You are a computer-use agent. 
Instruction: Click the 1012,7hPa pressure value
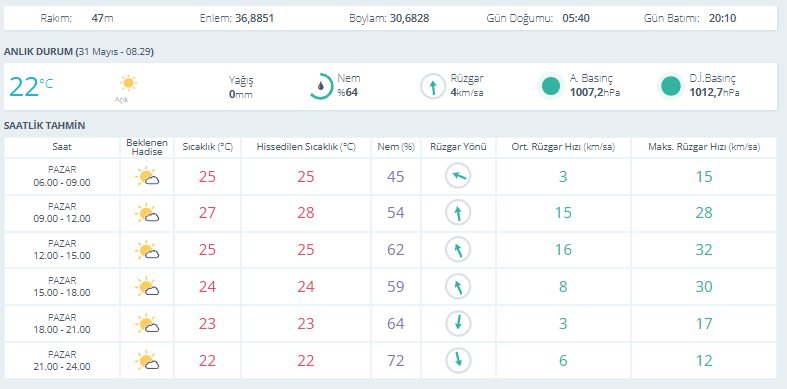coord(714,93)
